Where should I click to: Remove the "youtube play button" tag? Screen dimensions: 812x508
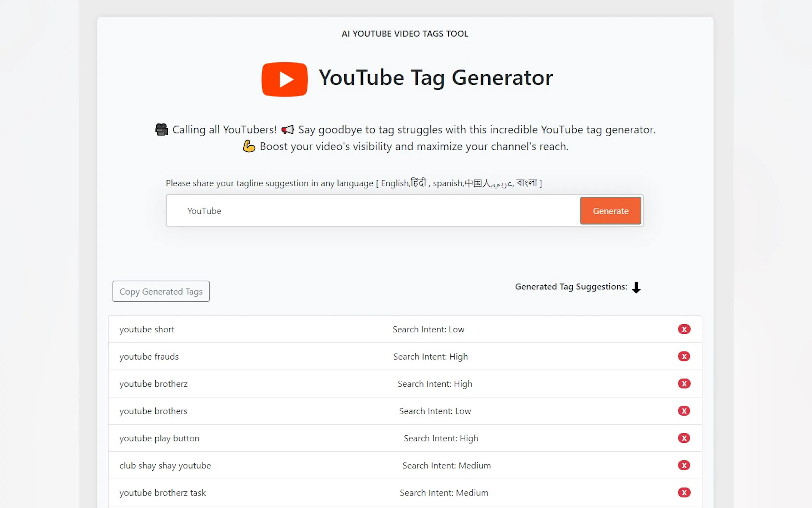click(684, 438)
